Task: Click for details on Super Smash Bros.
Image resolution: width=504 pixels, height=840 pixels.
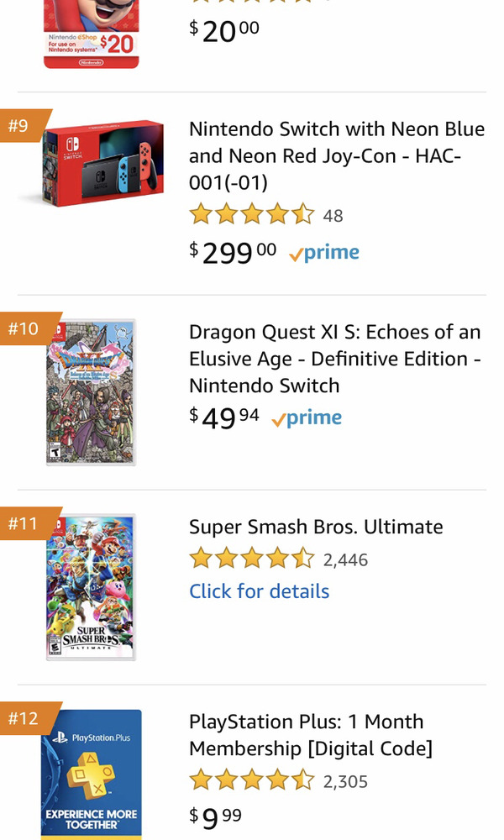Action: (259, 591)
